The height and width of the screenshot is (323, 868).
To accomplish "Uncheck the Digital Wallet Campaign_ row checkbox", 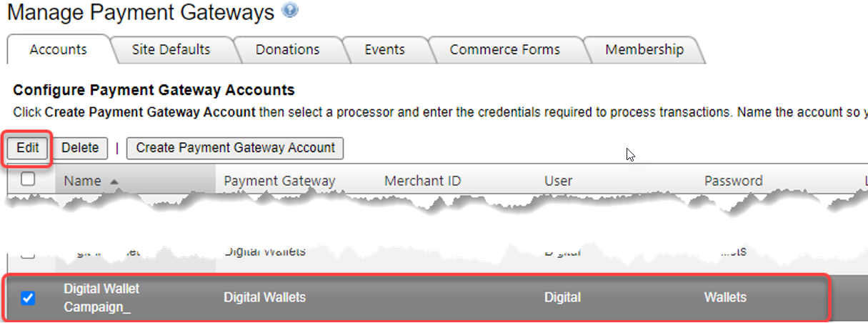I will click(28, 298).
